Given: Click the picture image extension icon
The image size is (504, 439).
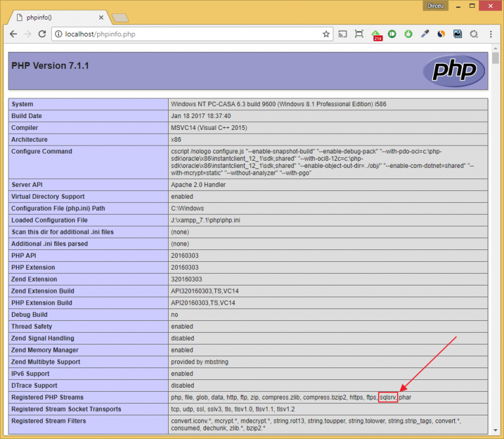Looking at the screenshot, I should 457,33.
